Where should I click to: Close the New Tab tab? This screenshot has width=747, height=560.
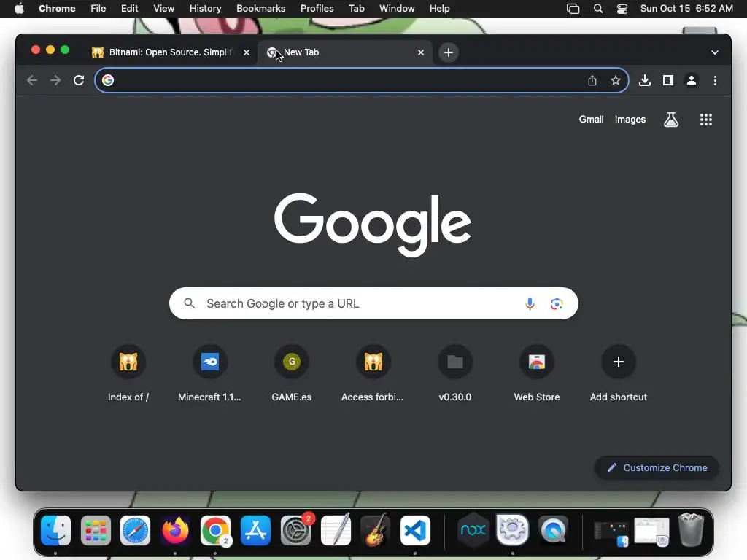tap(421, 52)
